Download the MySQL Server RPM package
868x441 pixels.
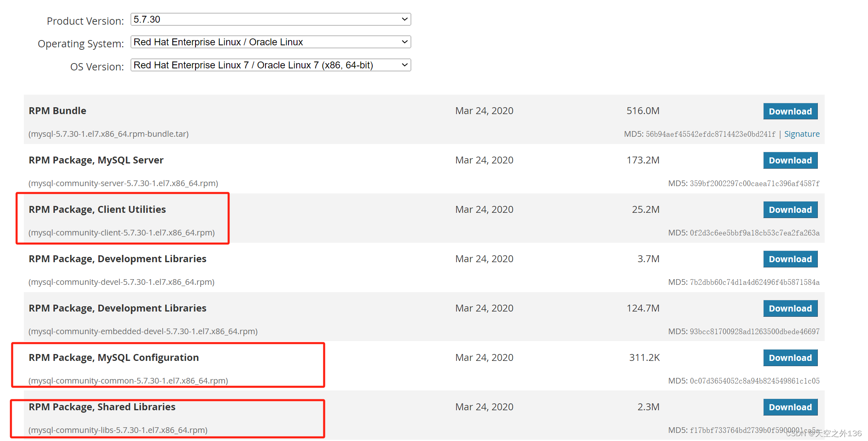click(x=790, y=161)
